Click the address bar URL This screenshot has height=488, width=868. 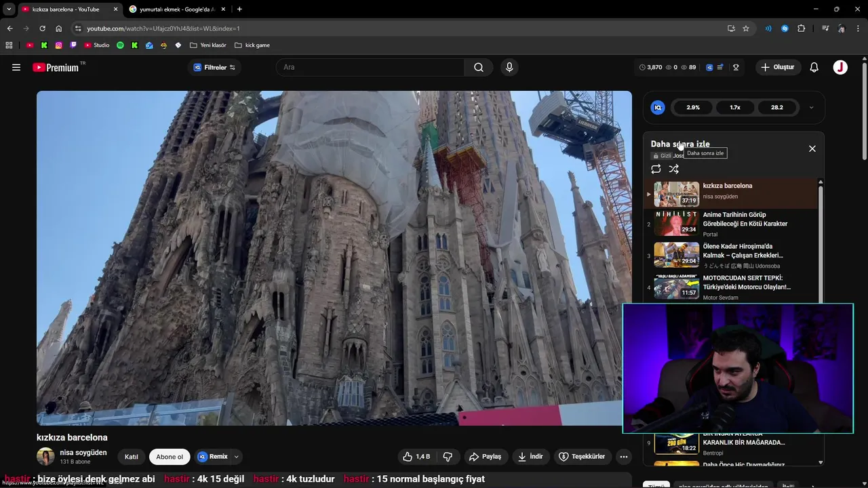point(163,28)
